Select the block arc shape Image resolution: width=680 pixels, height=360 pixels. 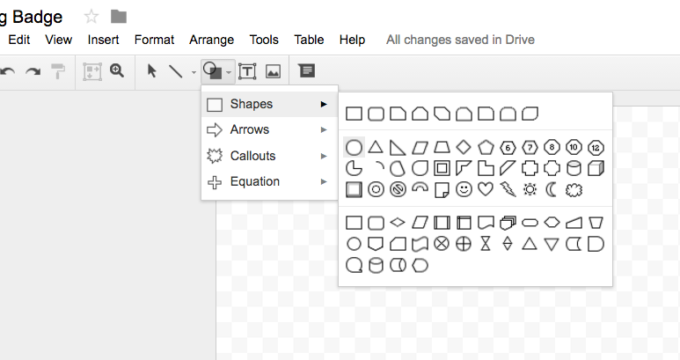pos(420,187)
